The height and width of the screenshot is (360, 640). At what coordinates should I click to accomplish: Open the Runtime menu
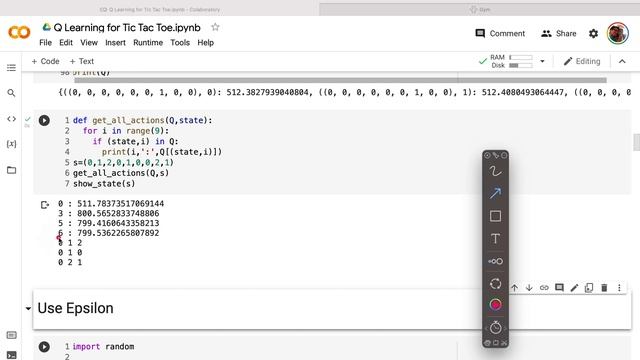(148, 42)
